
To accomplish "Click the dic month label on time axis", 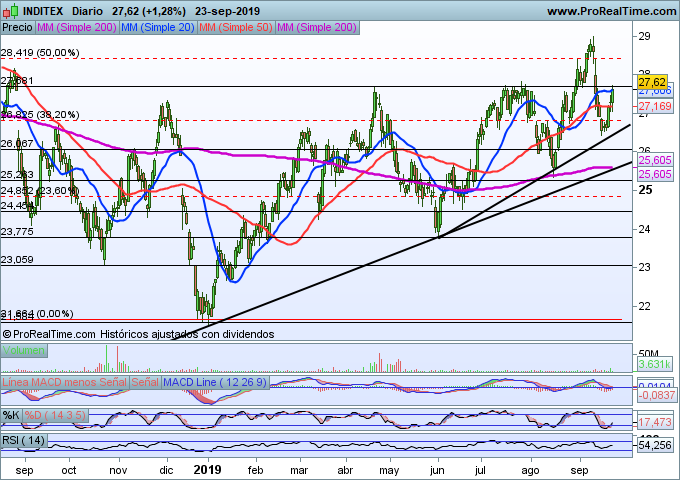I will 167,470.
